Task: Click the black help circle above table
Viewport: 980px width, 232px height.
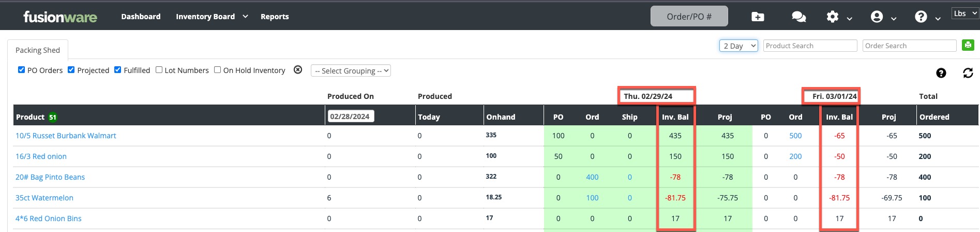Action: 941,73
